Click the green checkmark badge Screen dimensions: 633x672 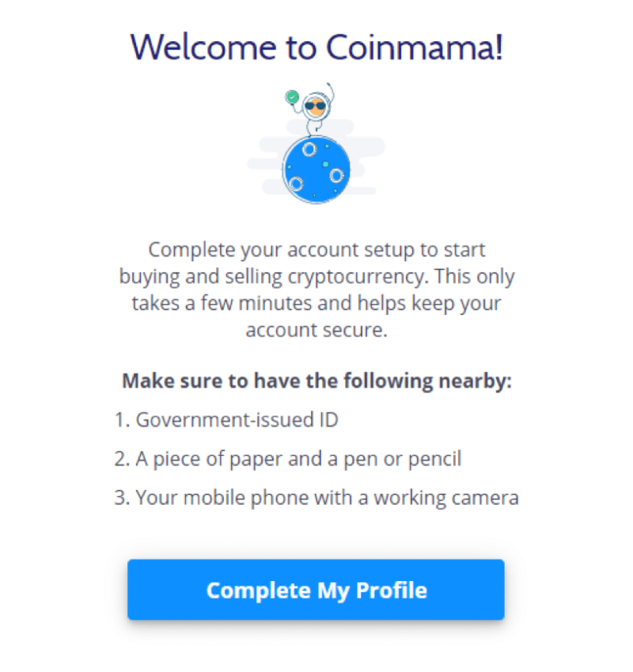pos(293,97)
